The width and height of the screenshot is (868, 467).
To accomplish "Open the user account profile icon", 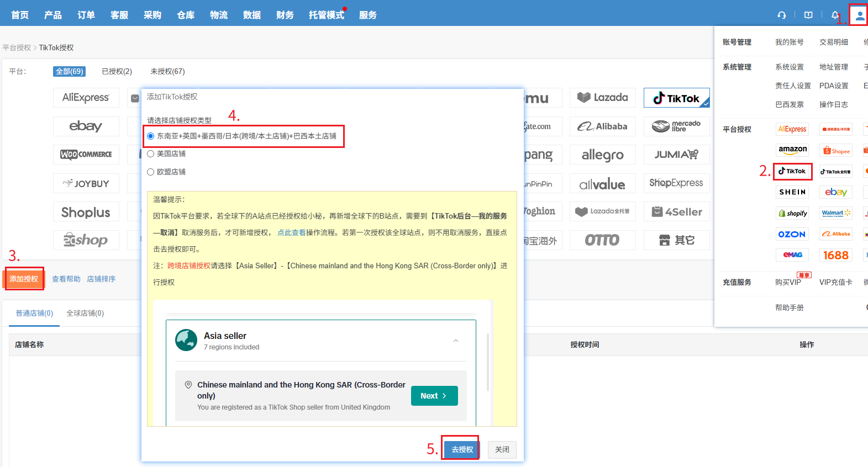I will pos(860,15).
